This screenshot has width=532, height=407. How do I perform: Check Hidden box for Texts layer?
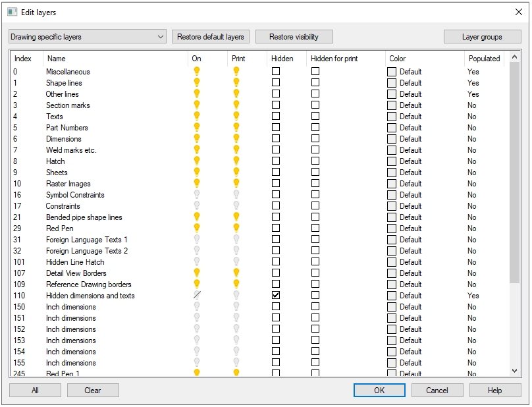click(276, 116)
